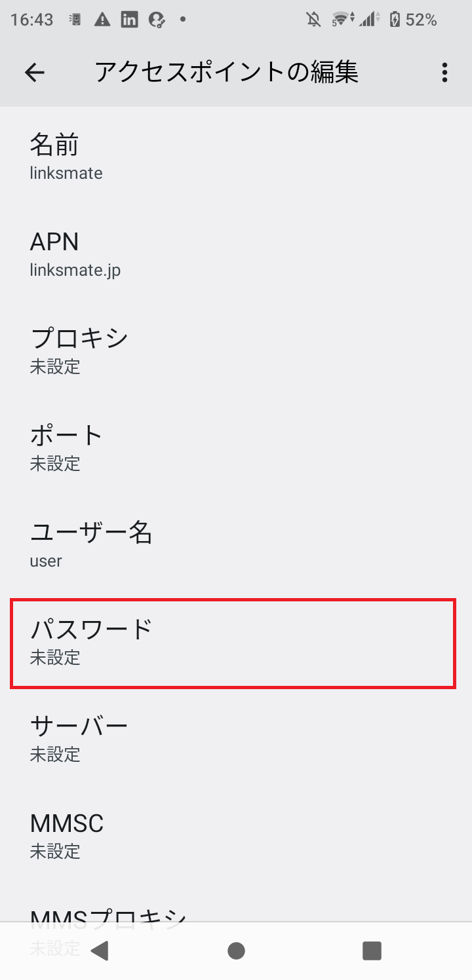Tap the warning triangle notification icon
472x980 pixels.
point(101,20)
